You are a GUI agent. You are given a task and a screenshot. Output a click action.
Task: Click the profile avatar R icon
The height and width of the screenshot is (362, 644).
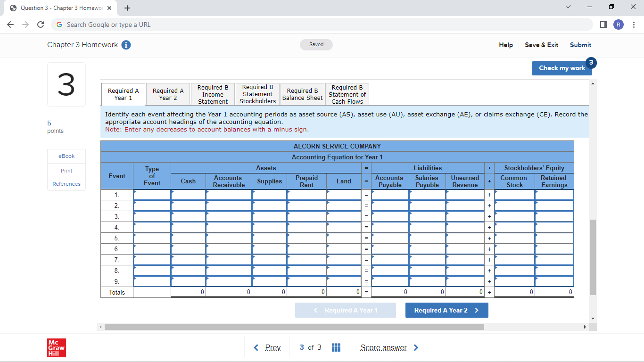tap(619, 25)
